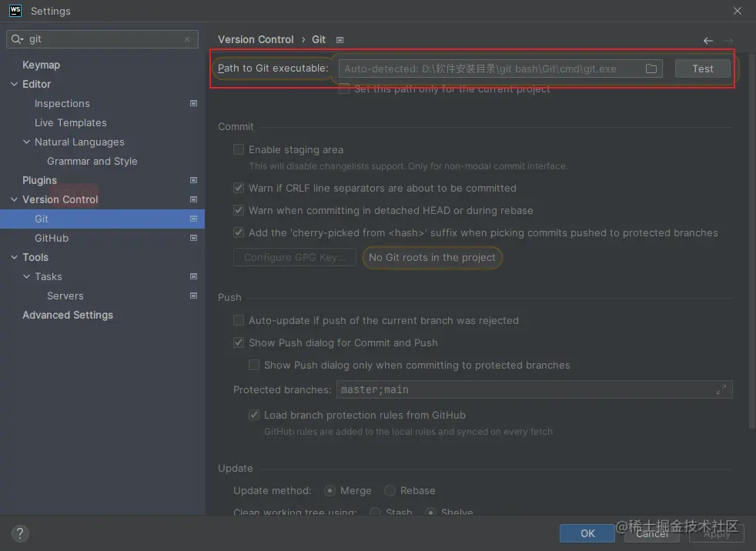The width and height of the screenshot is (756, 551).
Task: Open Inspections settings page
Action: tap(62, 103)
